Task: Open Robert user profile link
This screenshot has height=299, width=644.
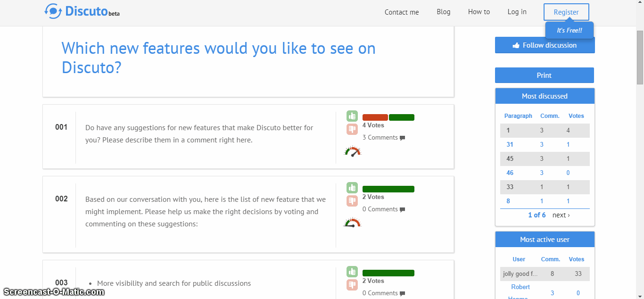Action: coord(520,287)
